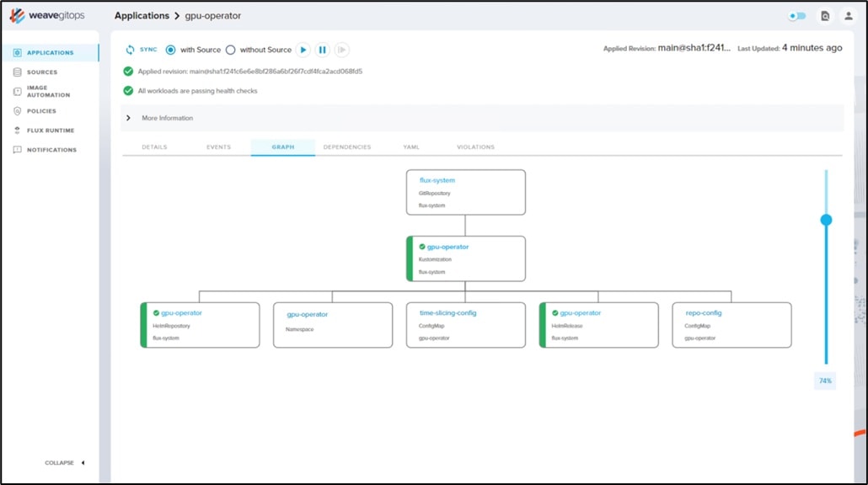Click the disabled skip-forward button
868x485 pixels.
pos(341,50)
